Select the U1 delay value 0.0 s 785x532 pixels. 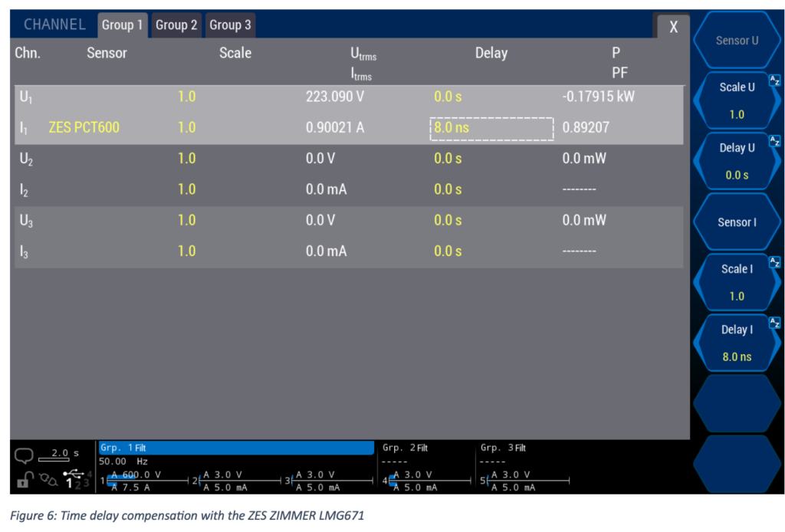pyautogui.click(x=448, y=97)
